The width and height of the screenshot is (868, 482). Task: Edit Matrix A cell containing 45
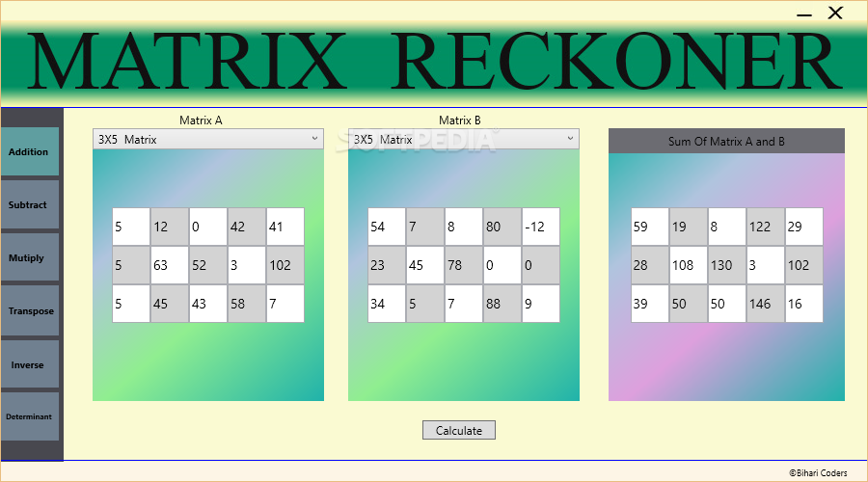[x=170, y=304]
